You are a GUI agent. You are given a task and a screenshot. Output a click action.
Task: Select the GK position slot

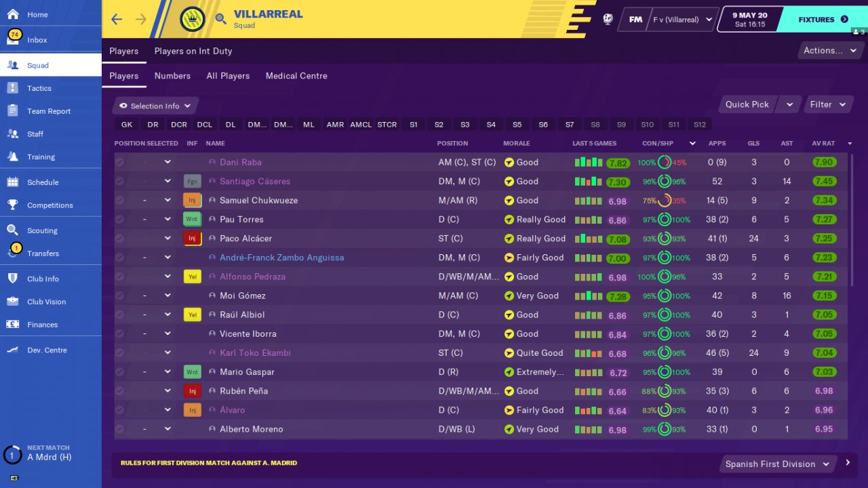127,125
